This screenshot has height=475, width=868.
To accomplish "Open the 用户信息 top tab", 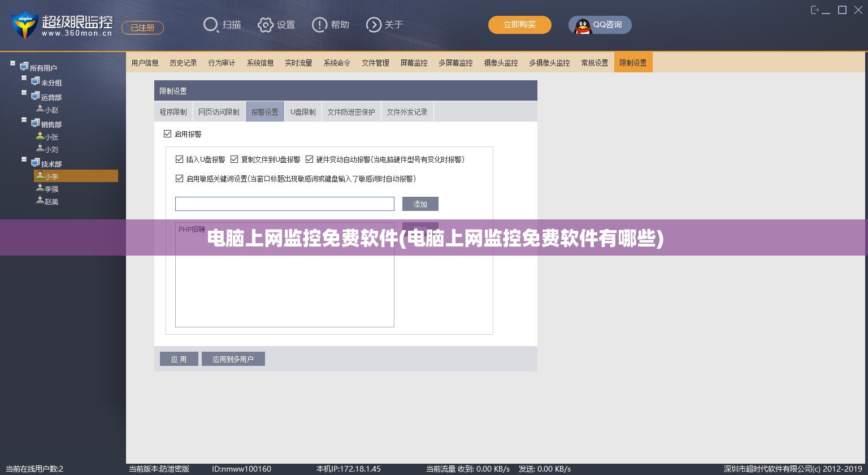I will [x=145, y=63].
